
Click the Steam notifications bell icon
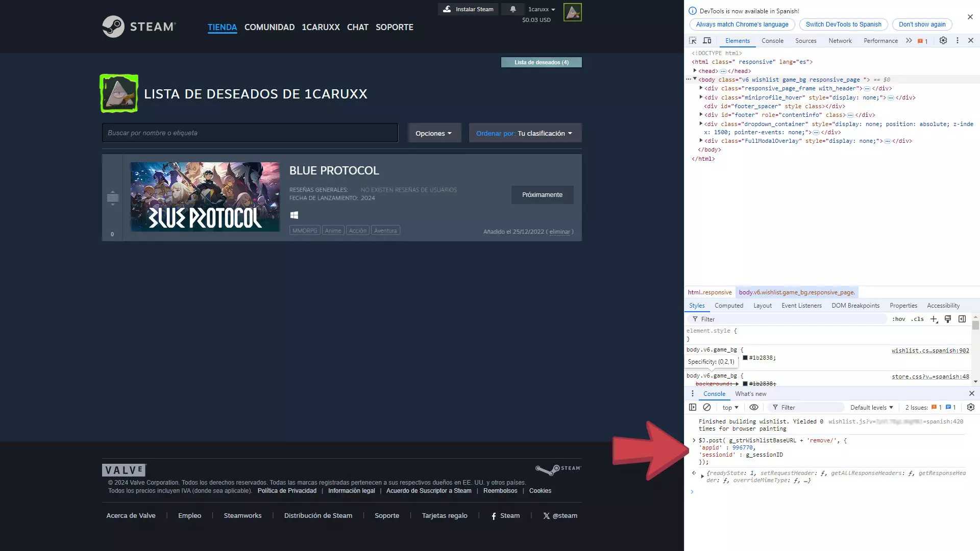[x=513, y=9]
